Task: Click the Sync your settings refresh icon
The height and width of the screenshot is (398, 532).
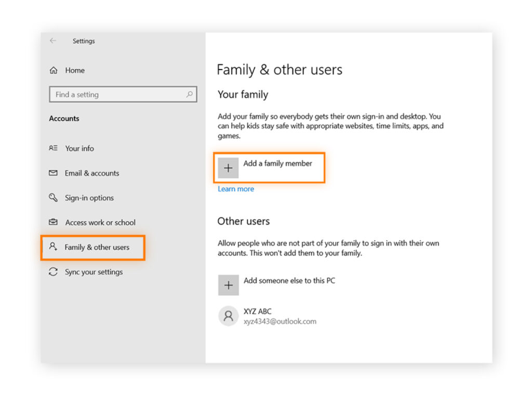Action: [x=54, y=271]
